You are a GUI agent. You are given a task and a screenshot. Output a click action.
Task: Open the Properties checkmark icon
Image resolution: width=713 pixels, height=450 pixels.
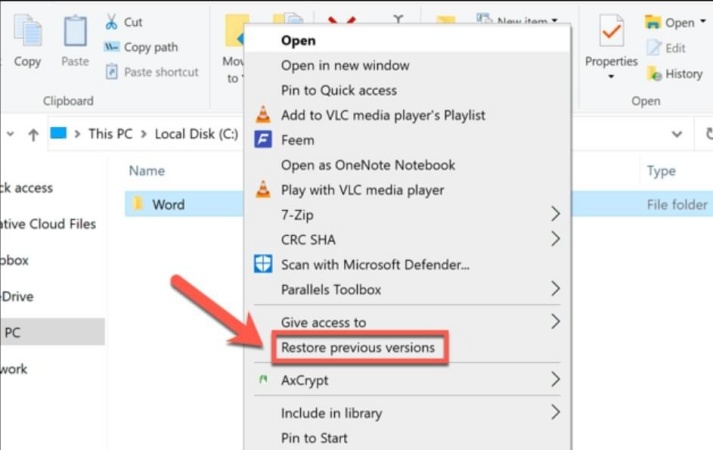(x=612, y=31)
